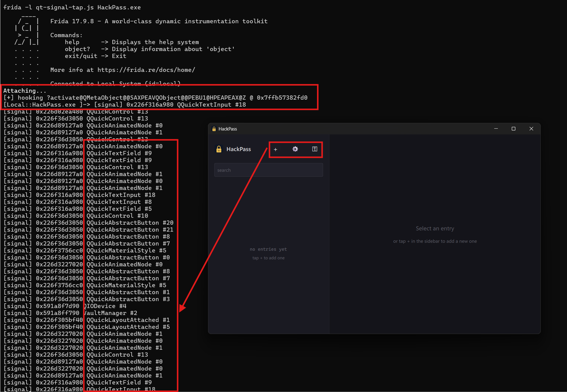
Task: Click 'tap + to add one' hint text
Action: pyautogui.click(x=268, y=258)
